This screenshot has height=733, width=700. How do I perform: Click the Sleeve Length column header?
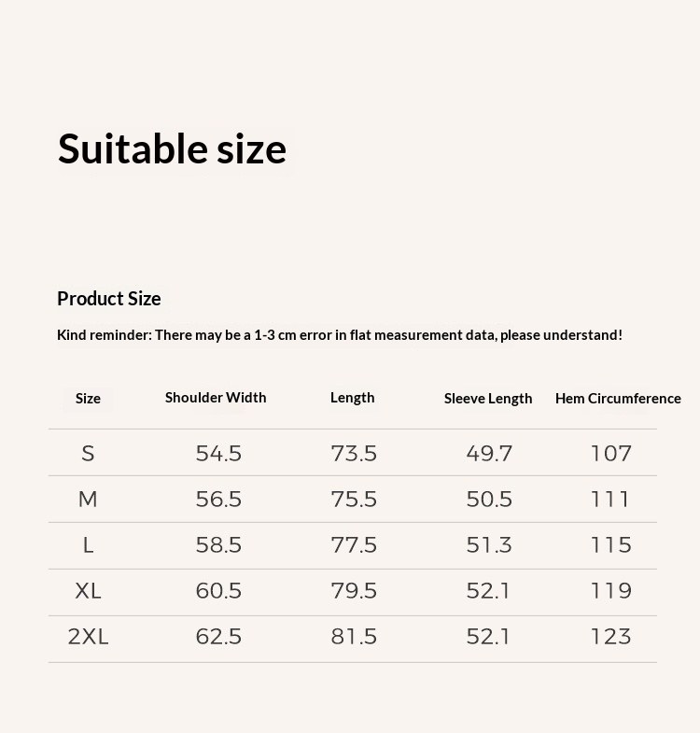488,399
